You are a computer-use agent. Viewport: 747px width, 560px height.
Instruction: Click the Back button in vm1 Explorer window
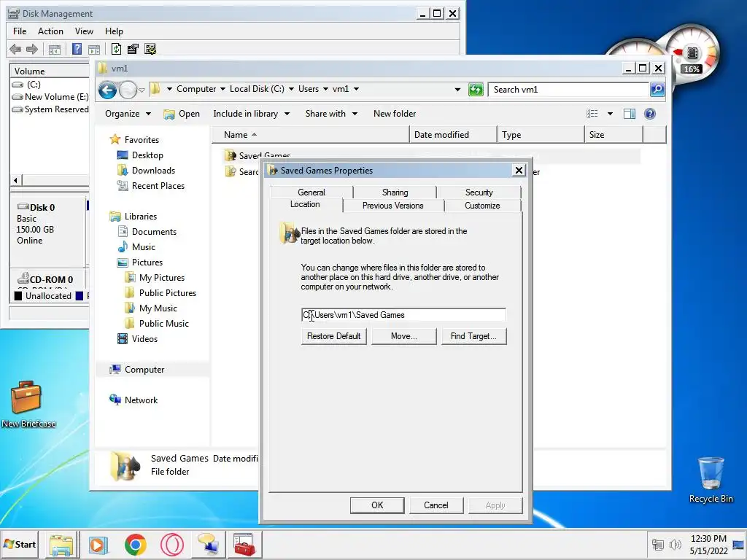[108, 90]
